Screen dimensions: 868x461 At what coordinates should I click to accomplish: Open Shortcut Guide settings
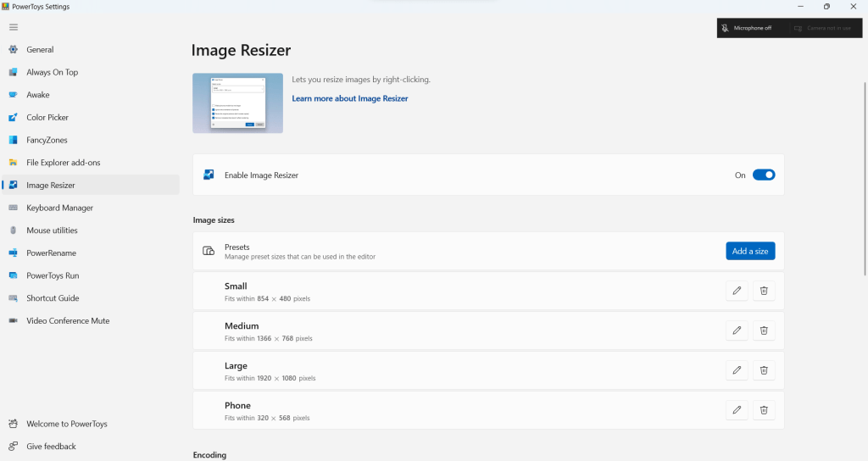point(91,298)
